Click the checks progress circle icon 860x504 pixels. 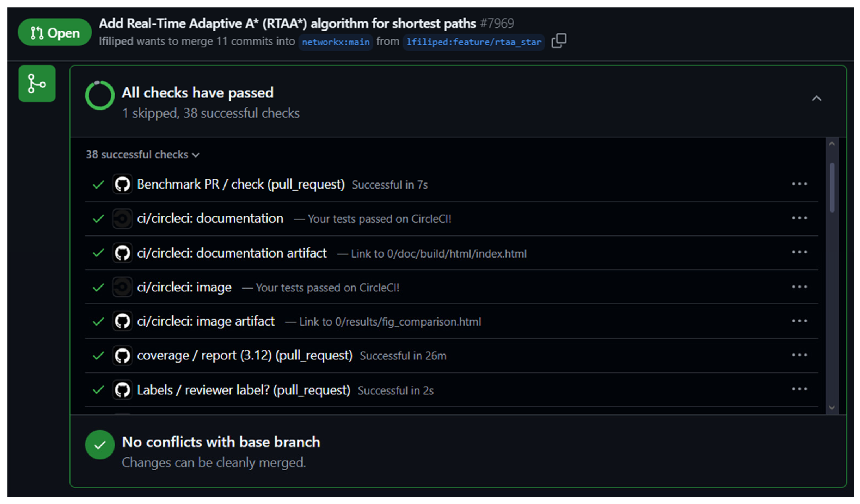(100, 95)
